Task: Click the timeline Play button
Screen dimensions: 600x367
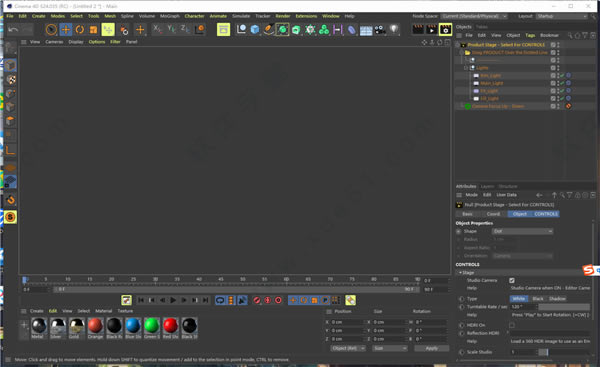Action: [173, 300]
